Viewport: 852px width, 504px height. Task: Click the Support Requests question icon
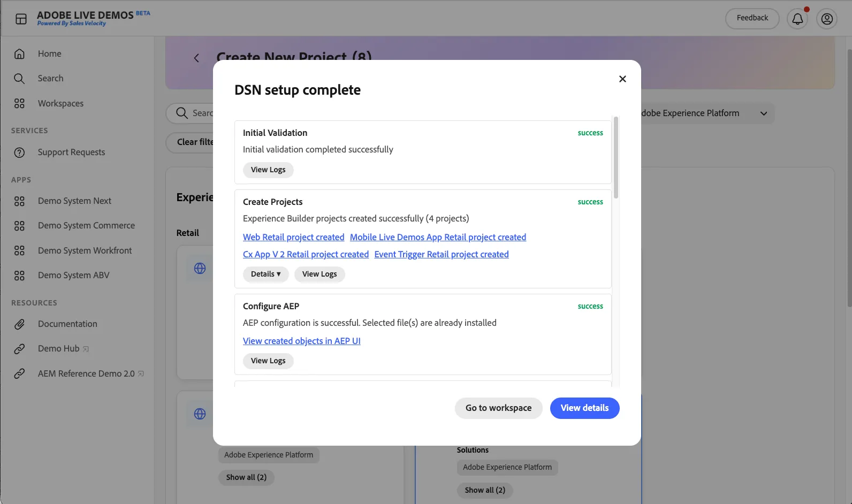pos(19,152)
